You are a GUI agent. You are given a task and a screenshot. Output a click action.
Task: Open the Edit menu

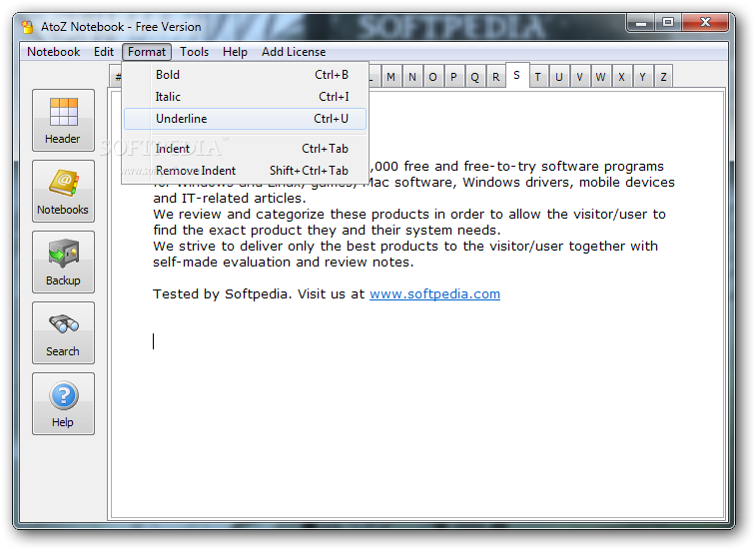coord(104,52)
